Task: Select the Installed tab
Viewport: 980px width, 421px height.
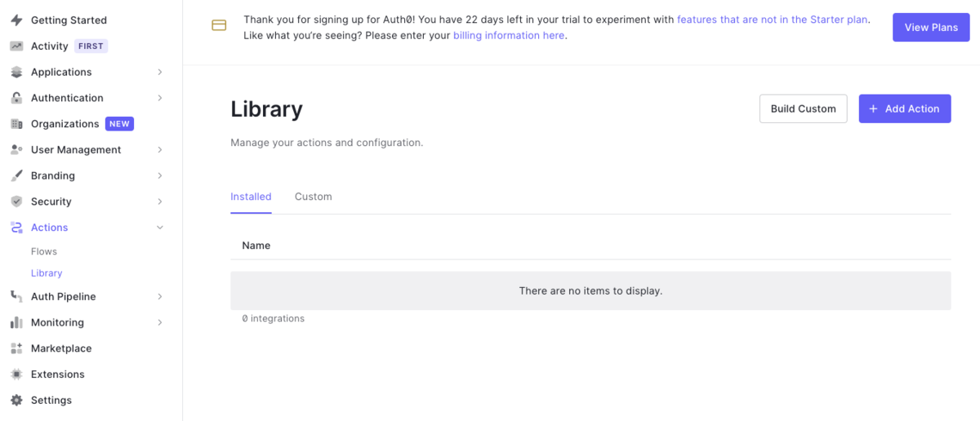Action: point(251,197)
